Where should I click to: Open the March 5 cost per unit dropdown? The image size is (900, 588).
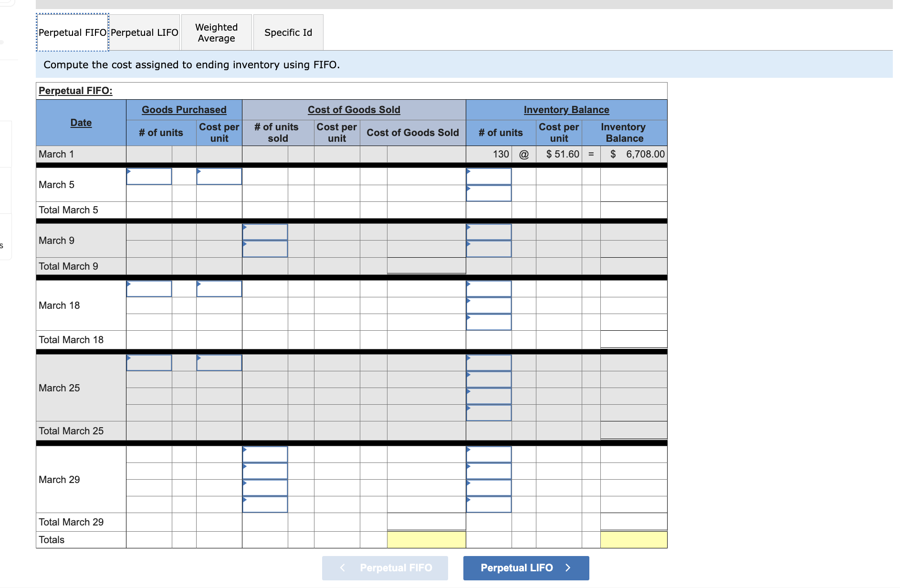[x=219, y=176]
